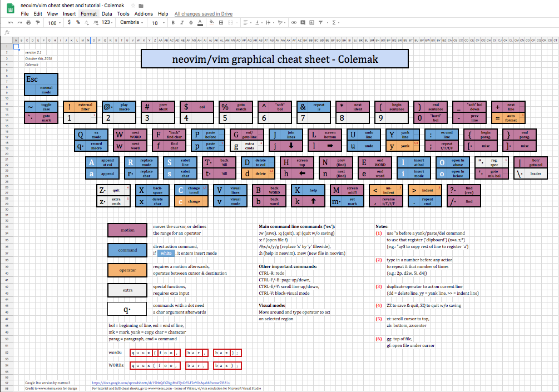Select the pink 'motion' legend cell
This screenshot has width=559, height=392.
pyautogui.click(x=127, y=230)
